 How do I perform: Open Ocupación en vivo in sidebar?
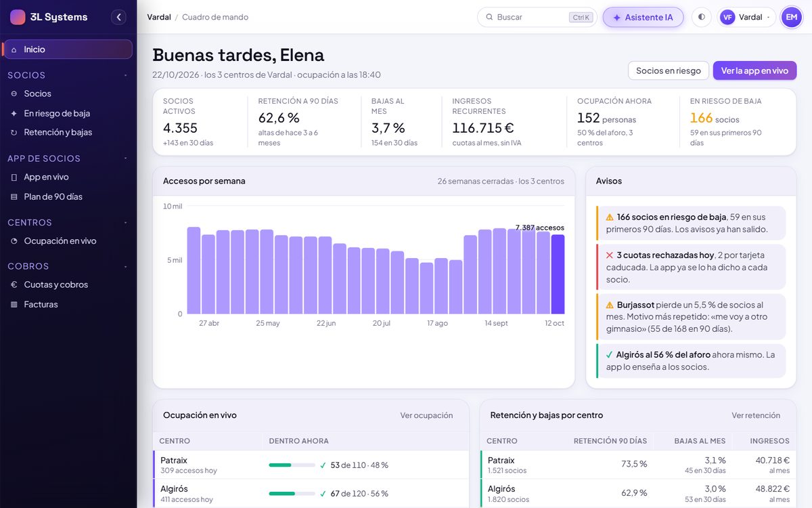click(67, 240)
